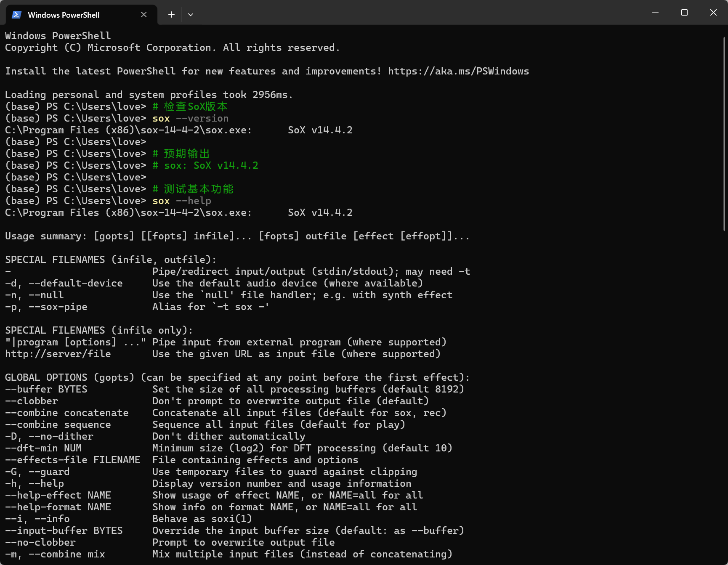Click the '--help-format NAME' option

[58, 507]
